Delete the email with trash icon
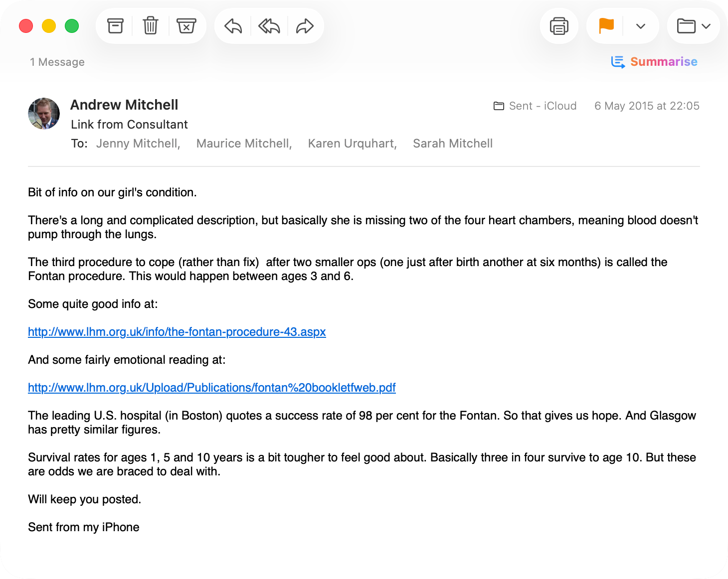The height and width of the screenshot is (579, 728). click(x=151, y=26)
